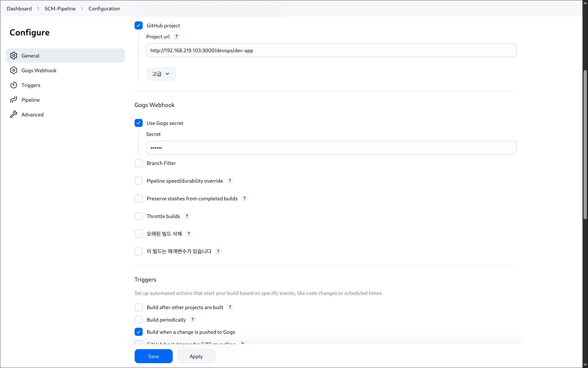The image size is (588, 368).
Task: Uncheck Use Gogs secret checkbox
Action: [x=139, y=123]
